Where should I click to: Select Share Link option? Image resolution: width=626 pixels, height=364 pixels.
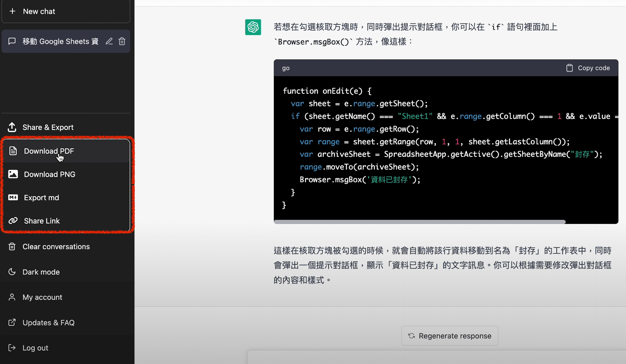[x=42, y=221]
